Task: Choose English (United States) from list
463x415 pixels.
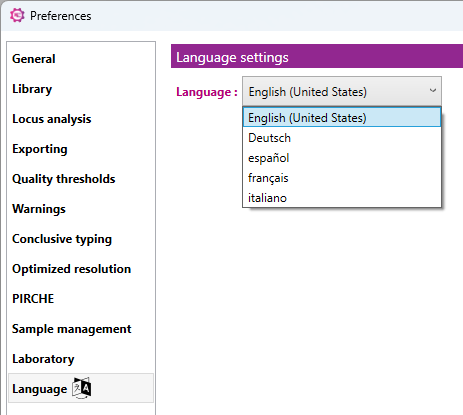Action: tap(342, 117)
